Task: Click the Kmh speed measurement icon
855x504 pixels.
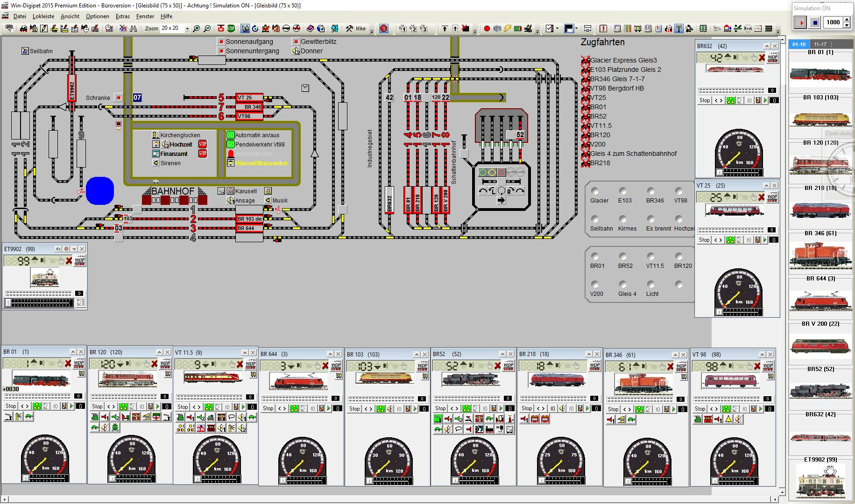Action: [x=748, y=28]
